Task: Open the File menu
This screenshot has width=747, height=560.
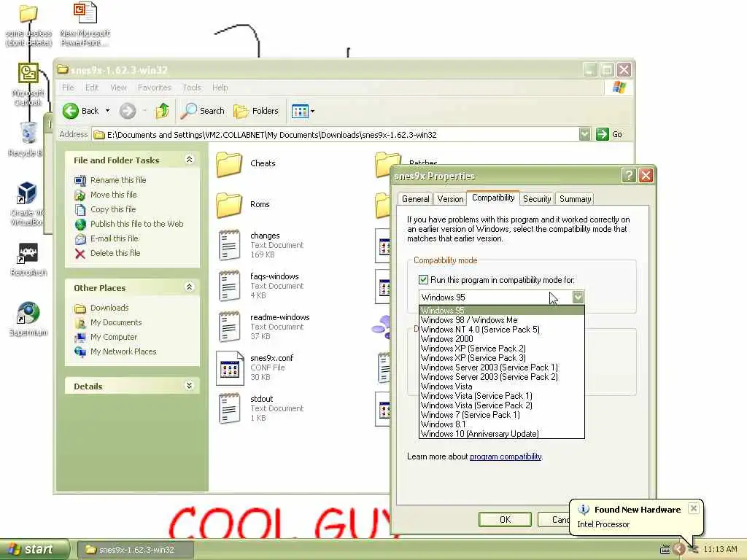Action: point(68,87)
